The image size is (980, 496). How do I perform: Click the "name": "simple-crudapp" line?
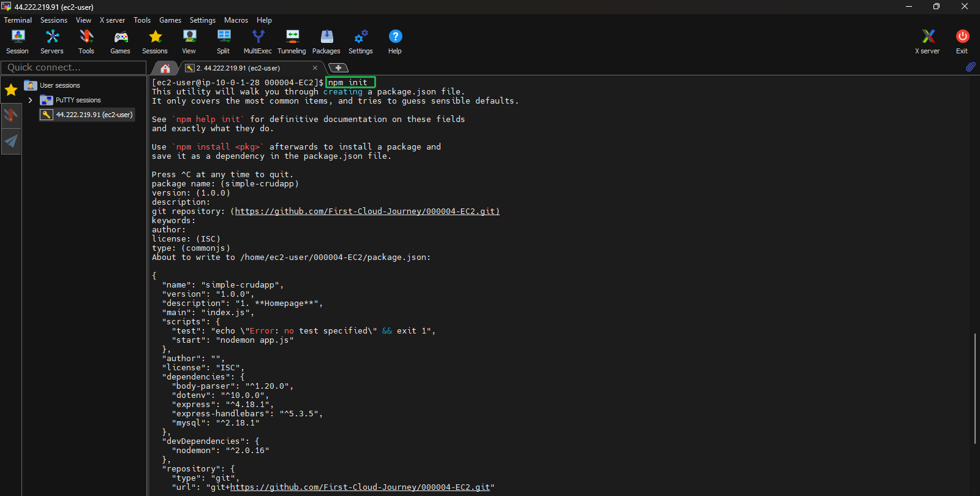point(223,285)
